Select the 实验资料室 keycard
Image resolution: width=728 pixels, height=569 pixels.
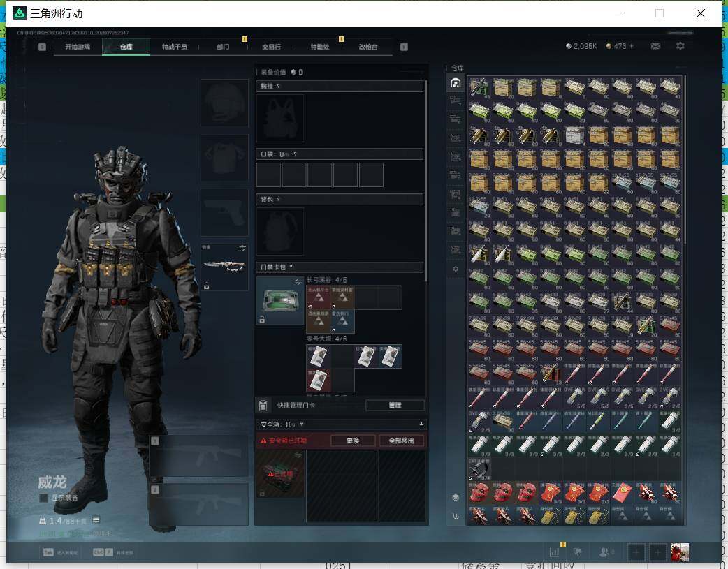tap(342, 297)
